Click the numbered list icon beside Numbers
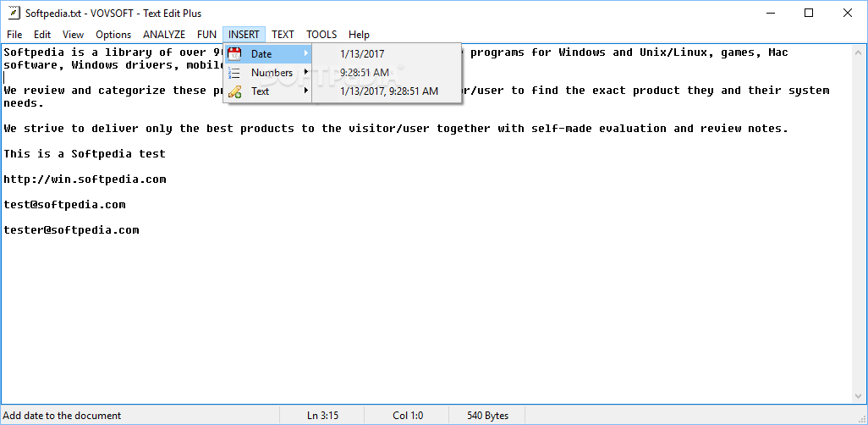Screen dimensions: 868x425 pos(234,73)
